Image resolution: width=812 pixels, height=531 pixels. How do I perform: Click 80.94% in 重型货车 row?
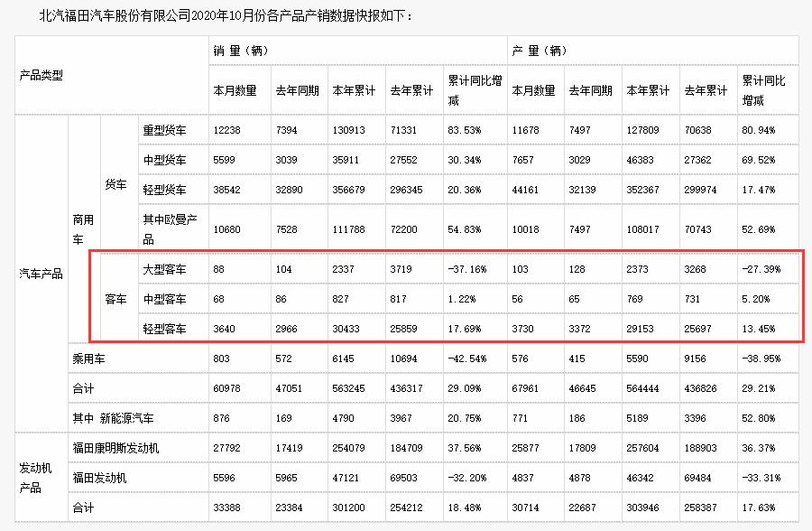(x=758, y=130)
